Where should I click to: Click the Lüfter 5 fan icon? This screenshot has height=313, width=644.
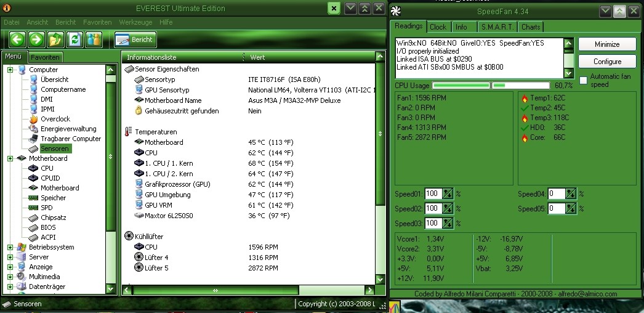point(139,268)
